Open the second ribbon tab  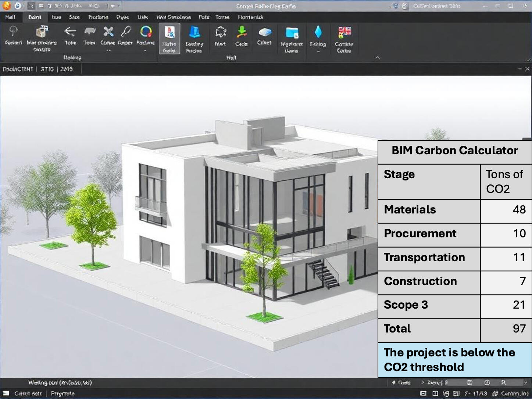click(35, 17)
